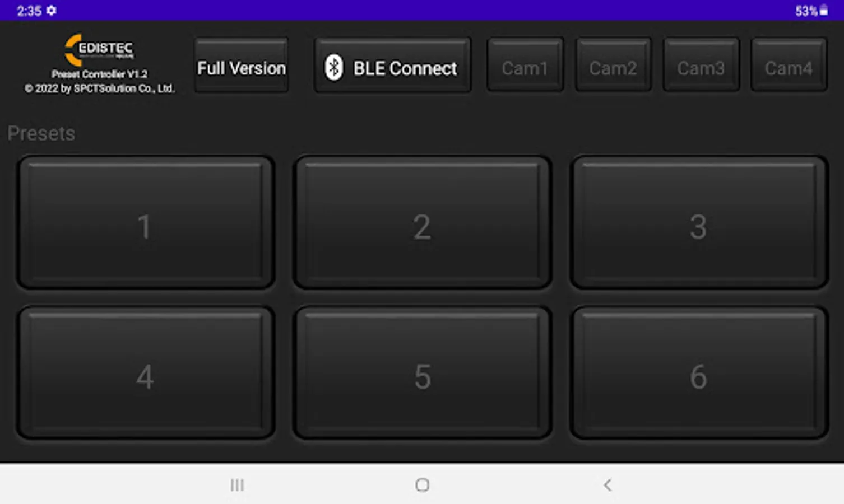This screenshot has height=504, width=844.
Task: Tap the Bluetooth icon in BLE Connect
Action: (334, 68)
